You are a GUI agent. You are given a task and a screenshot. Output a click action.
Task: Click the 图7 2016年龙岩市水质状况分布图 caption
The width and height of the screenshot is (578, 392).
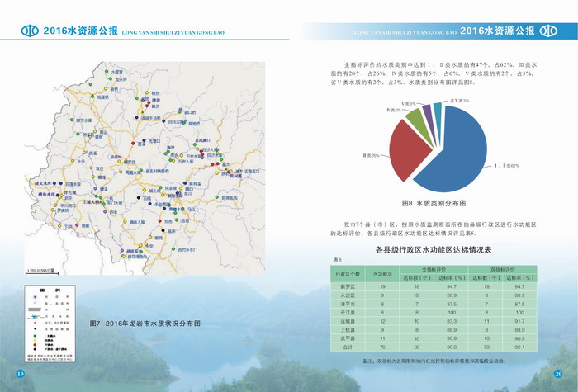pos(144,323)
